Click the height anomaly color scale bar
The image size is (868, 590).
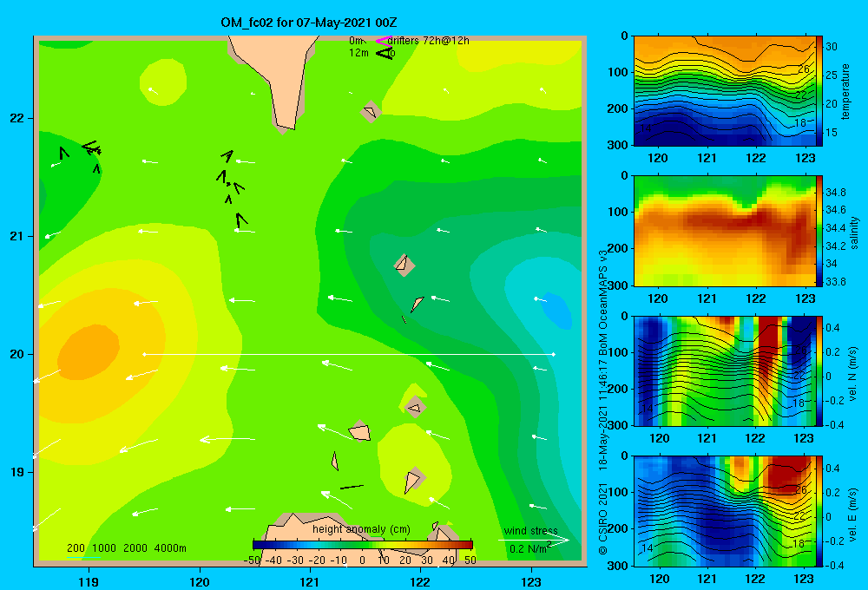(x=363, y=545)
